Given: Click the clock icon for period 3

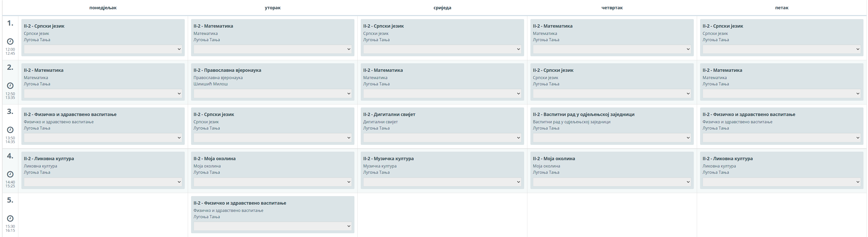Looking at the screenshot, I should click(10, 130).
